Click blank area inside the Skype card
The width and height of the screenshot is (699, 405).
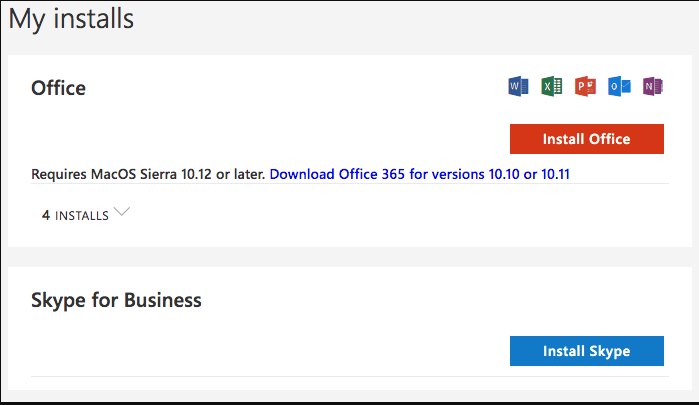(x=300, y=340)
